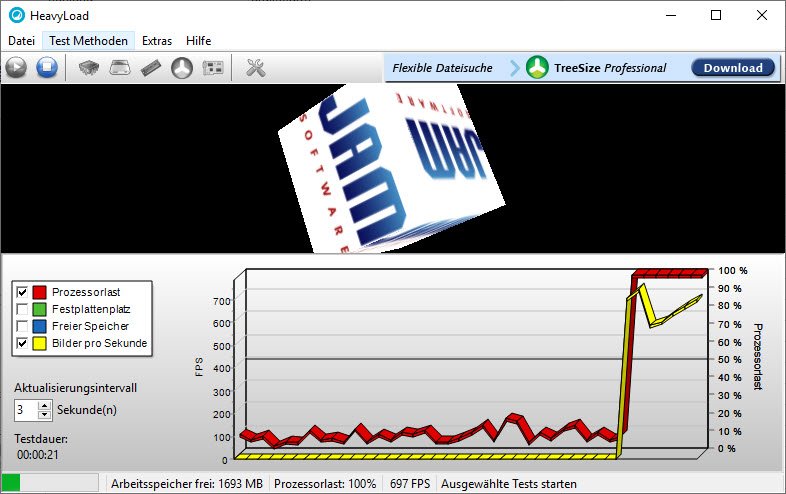Click '697 FPS' status bar entry
Screen dimensions: 786x494
(x=410, y=483)
